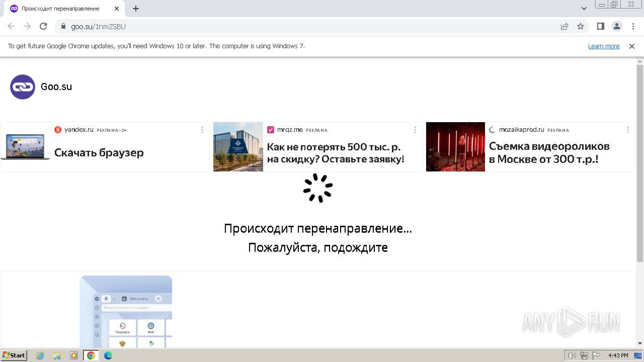Click the Show desktop button
Screen dimensions: 644x362
pyautogui.click(x=638, y=355)
